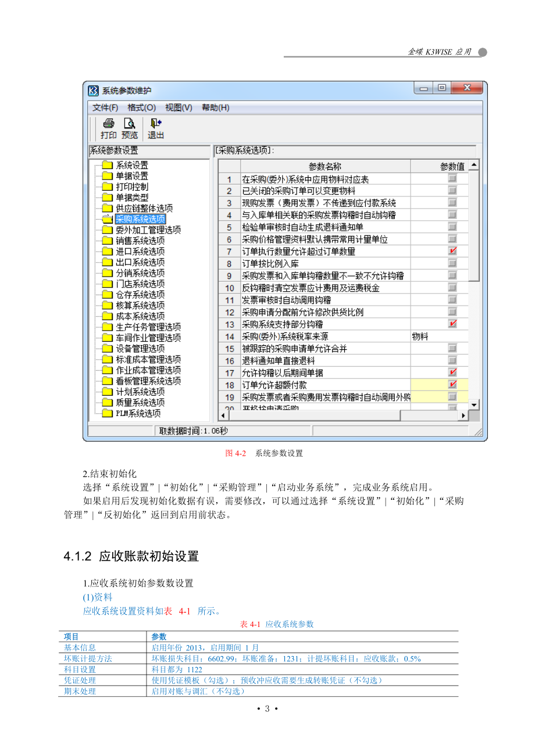Enable 退料通知单直接退料 checkbox
Viewport: 535px width, 756px height.
tap(452, 360)
